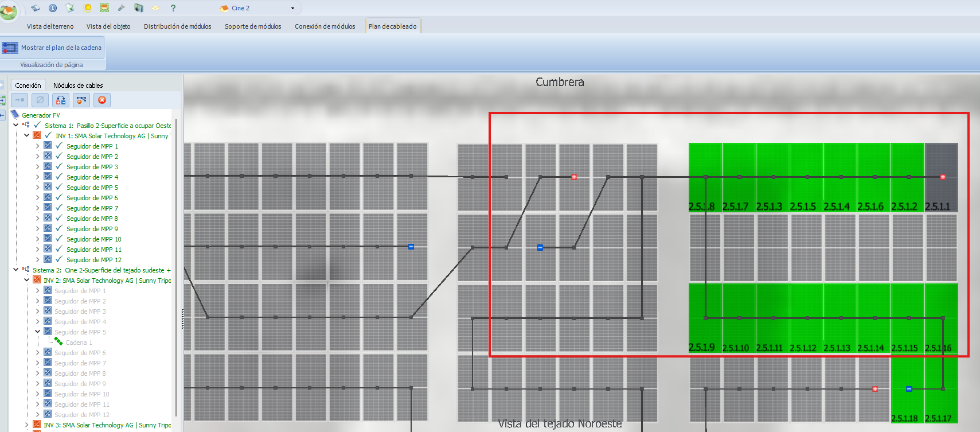Click checkmark of Sistema 1 Seguidor de MPP 10
Viewport: 980px width, 432px height.
pyautogui.click(x=59, y=239)
